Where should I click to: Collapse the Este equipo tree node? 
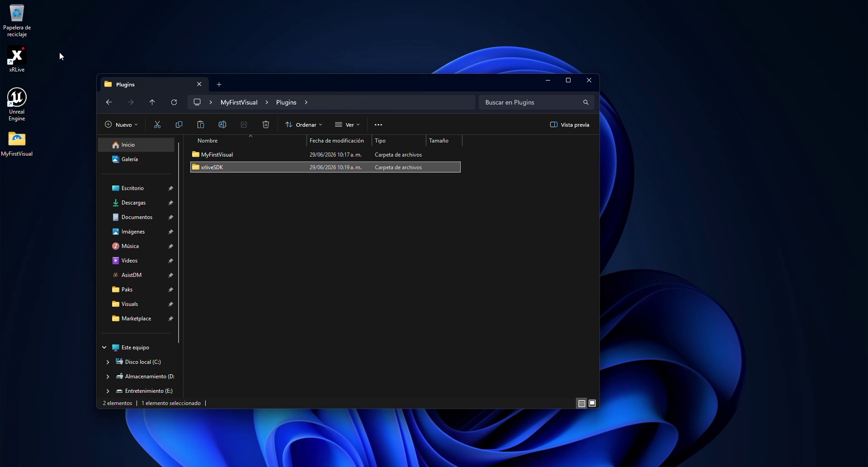click(x=104, y=348)
